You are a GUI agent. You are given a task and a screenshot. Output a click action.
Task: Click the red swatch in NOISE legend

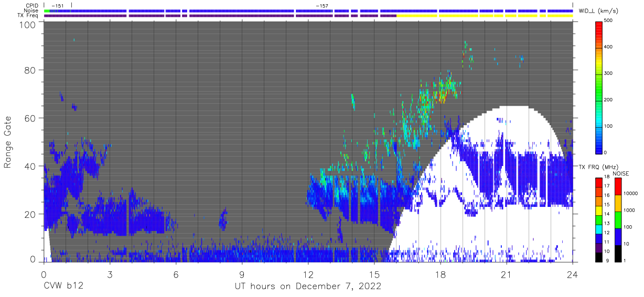[617, 186]
